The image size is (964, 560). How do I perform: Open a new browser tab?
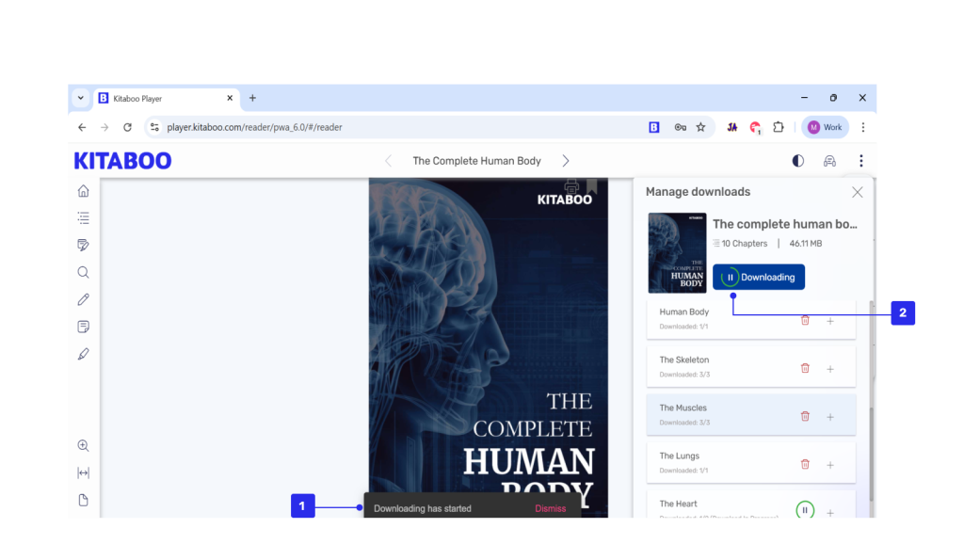(252, 98)
